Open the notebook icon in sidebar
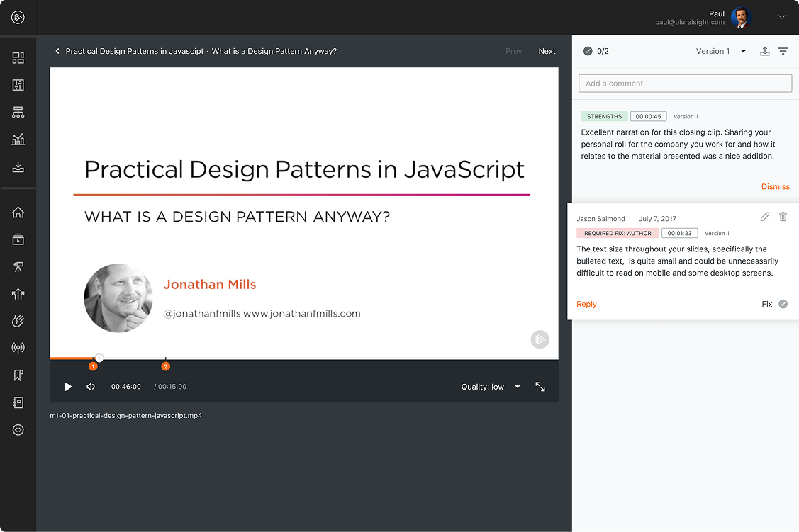The image size is (799, 532). [x=18, y=402]
